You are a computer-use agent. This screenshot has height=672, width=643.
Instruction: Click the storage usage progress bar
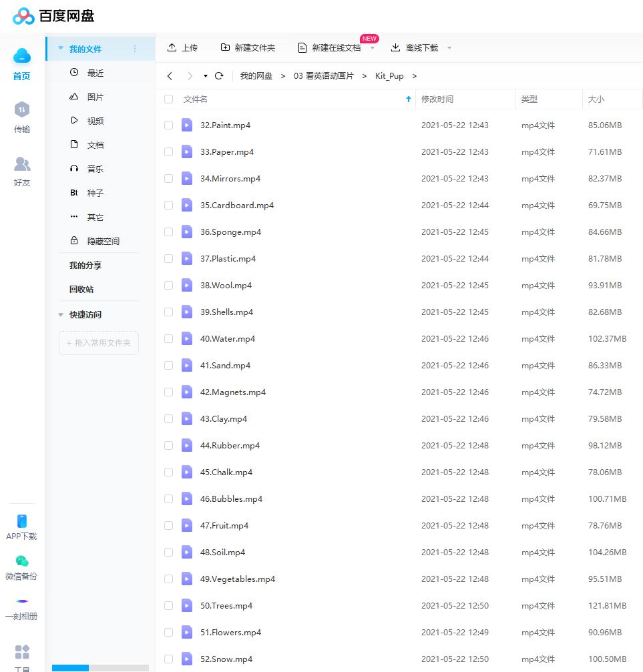click(x=100, y=667)
